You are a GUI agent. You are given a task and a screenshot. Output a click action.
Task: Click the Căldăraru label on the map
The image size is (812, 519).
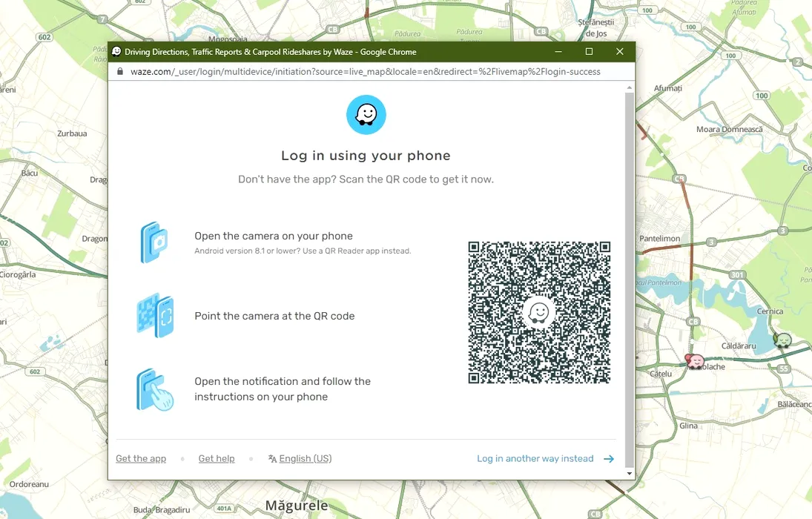tap(739, 346)
